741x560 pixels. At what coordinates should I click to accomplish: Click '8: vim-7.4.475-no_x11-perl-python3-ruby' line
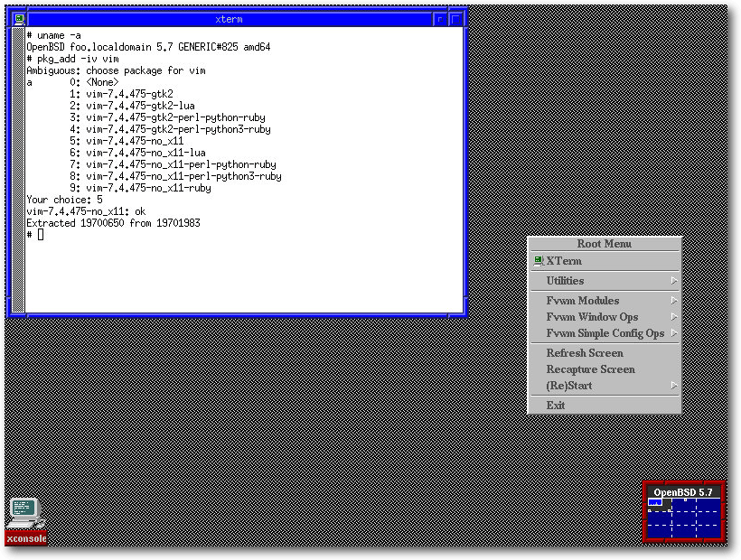(175, 176)
